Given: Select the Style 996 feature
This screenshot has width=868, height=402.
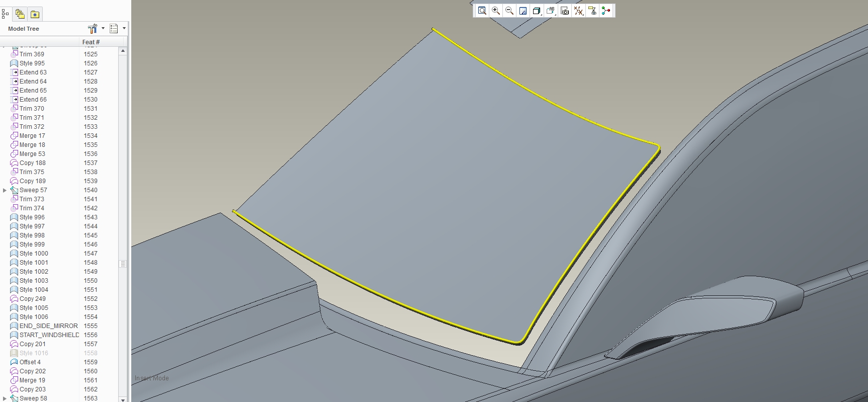Looking at the screenshot, I should 32,217.
